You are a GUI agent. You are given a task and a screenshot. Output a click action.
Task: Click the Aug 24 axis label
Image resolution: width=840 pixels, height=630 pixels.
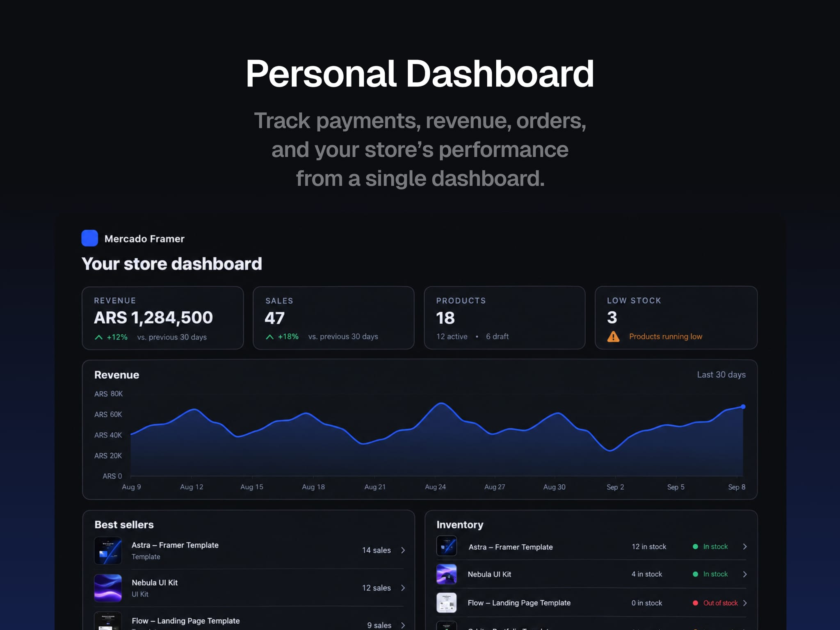coord(435,487)
